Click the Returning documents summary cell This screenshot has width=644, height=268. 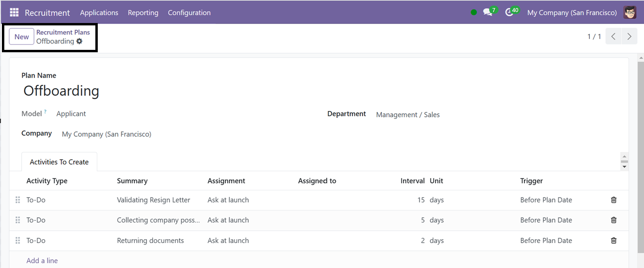[150, 240]
